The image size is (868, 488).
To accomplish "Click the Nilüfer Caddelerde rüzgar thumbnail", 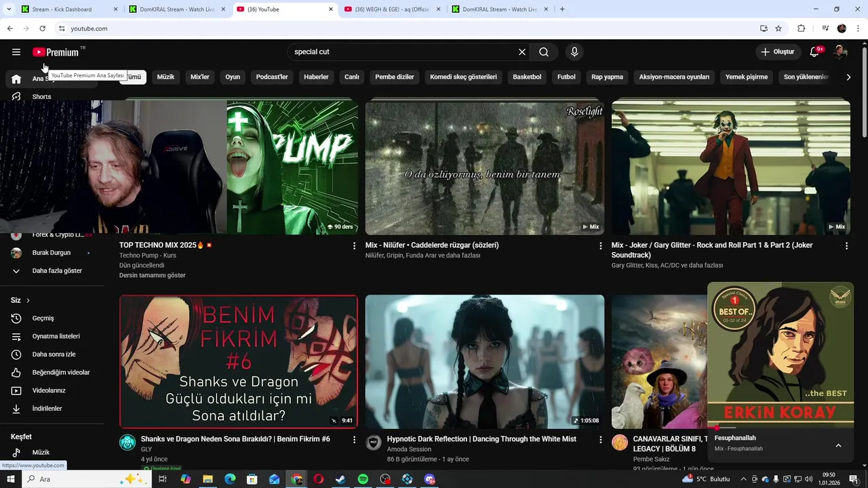I will (x=485, y=167).
